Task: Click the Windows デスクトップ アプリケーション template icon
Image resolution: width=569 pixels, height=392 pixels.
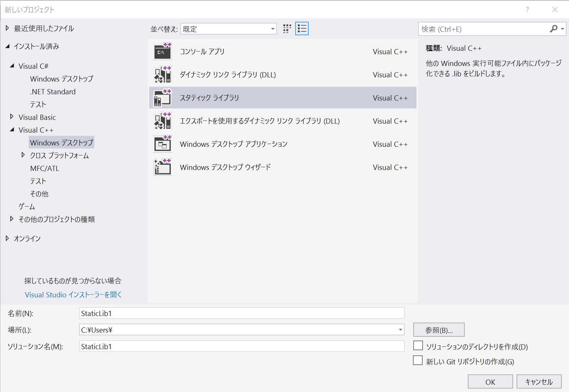Action: (x=162, y=144)
